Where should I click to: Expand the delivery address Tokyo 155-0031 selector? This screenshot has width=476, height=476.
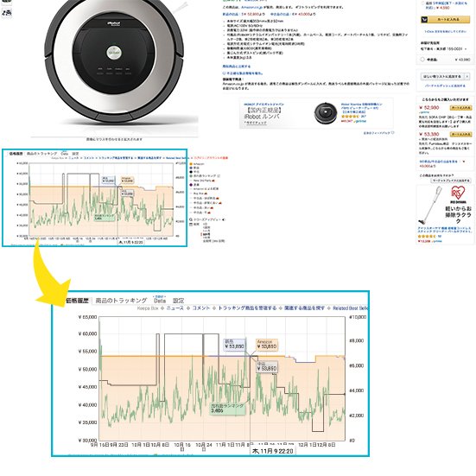click(443, 49)
